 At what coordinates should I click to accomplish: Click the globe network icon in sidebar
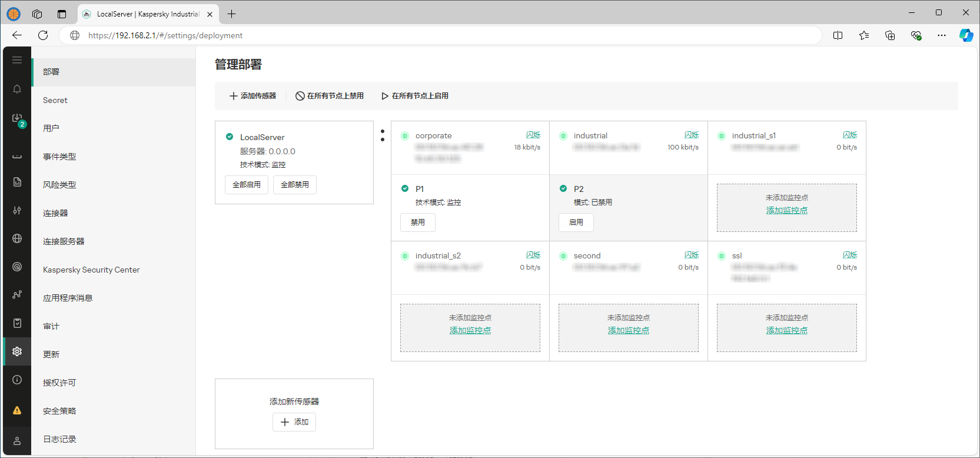pyautogui.click(x=17, y=238)
